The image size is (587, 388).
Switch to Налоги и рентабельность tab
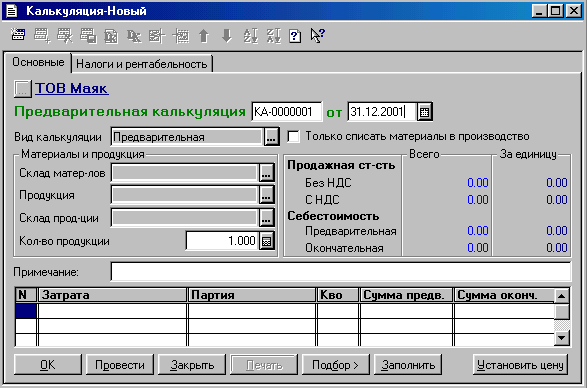click(142, 64)
